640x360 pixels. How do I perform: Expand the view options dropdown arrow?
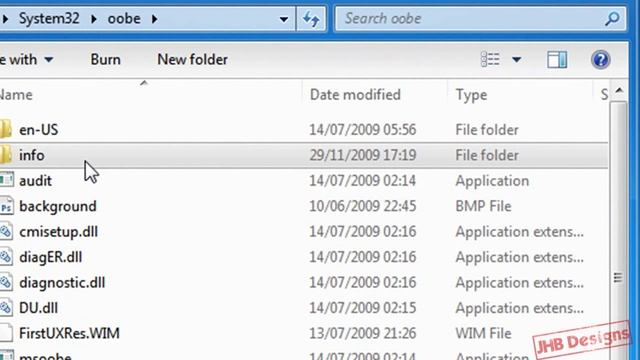point(516,60)
